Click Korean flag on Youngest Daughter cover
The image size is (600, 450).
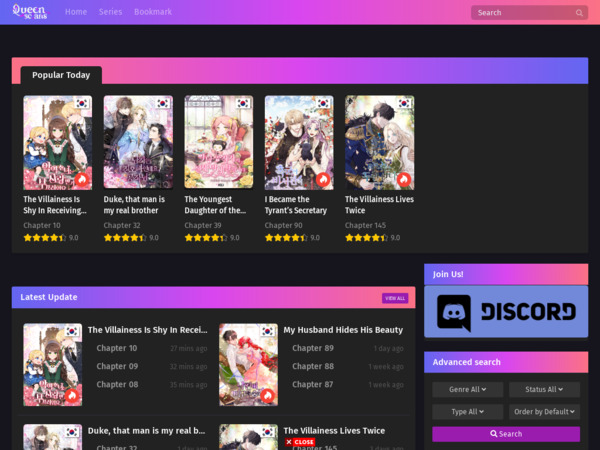click(x=243, y=103)
